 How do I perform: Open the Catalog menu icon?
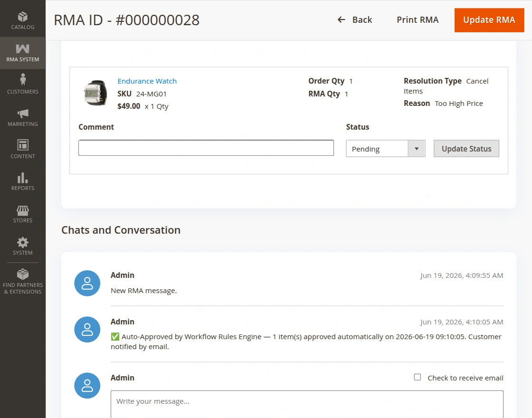23,17
